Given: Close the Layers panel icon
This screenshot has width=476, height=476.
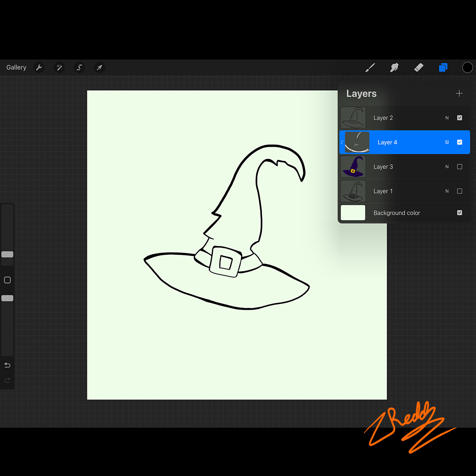Looking at the screenshot, I should (x=443, y=67).
